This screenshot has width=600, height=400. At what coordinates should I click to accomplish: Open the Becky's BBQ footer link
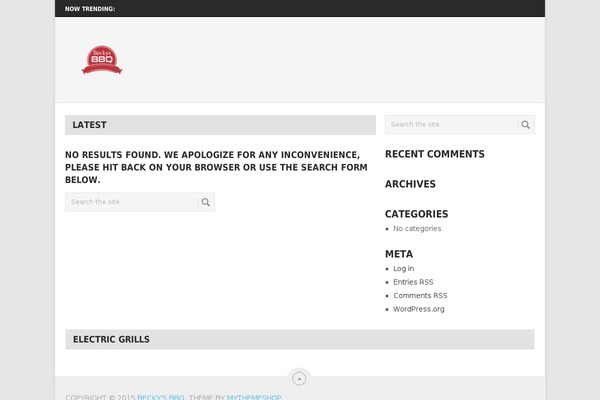[161, 397]
